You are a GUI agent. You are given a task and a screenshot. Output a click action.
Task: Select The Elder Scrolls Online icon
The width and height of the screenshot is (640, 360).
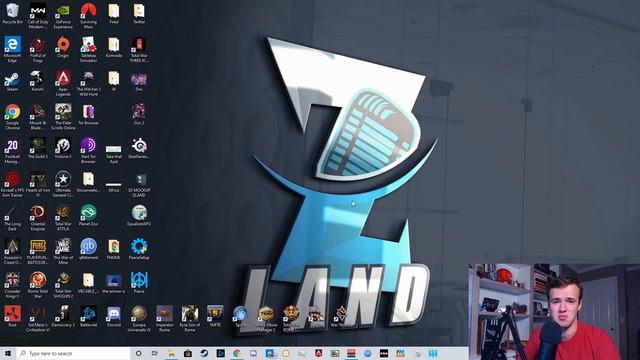click(63, 117)
